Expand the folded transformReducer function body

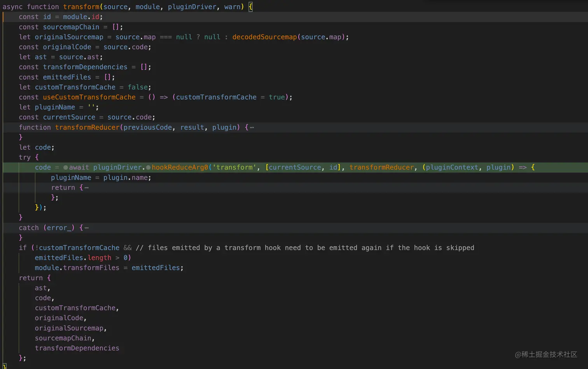[x=252, y=127]
